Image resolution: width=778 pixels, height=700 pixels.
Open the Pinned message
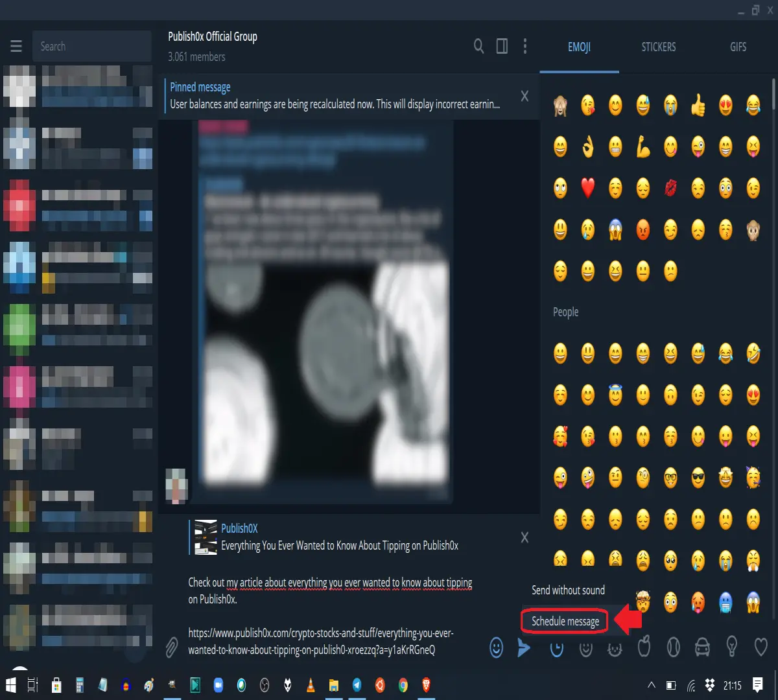335,96
